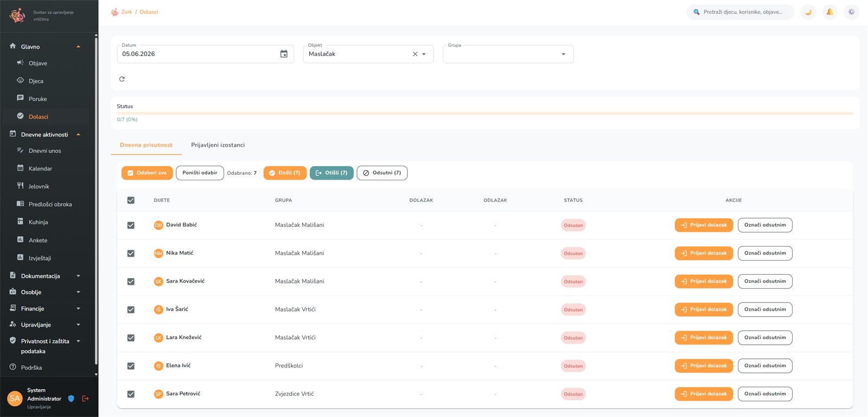The image size is (868, 417).
Task: Open the Grupa dropdown
Action: pyautogui.click(x=508, y=54)
